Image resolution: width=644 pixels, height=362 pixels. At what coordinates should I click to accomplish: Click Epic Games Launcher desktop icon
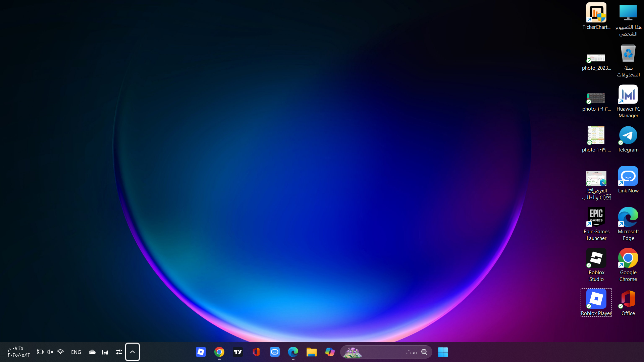(x=596, y=218)
